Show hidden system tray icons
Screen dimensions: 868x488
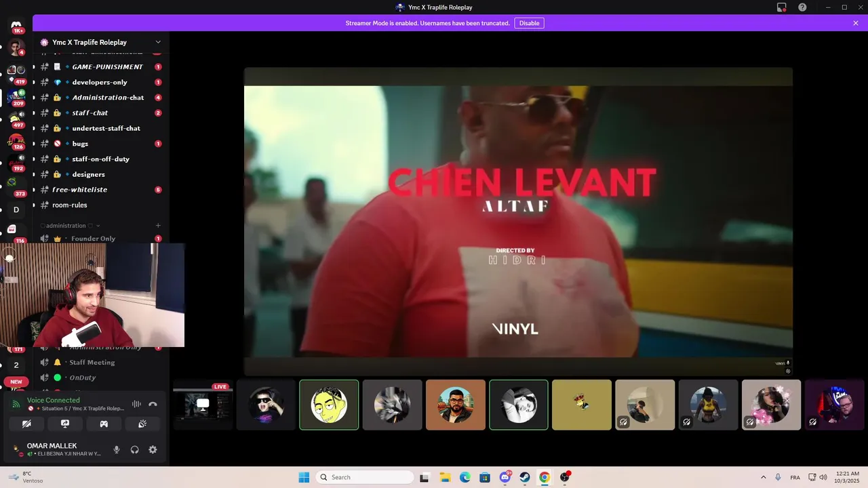click(x=764, y=477)
